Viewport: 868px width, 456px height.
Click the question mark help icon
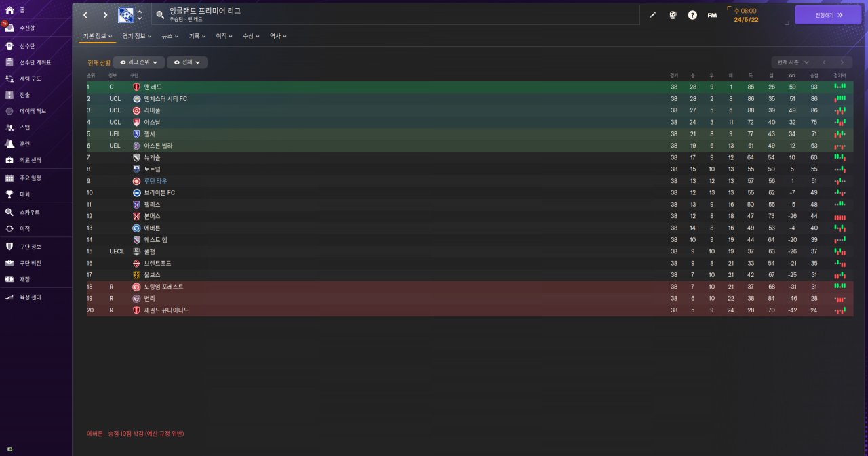click(x=692, y=14)
